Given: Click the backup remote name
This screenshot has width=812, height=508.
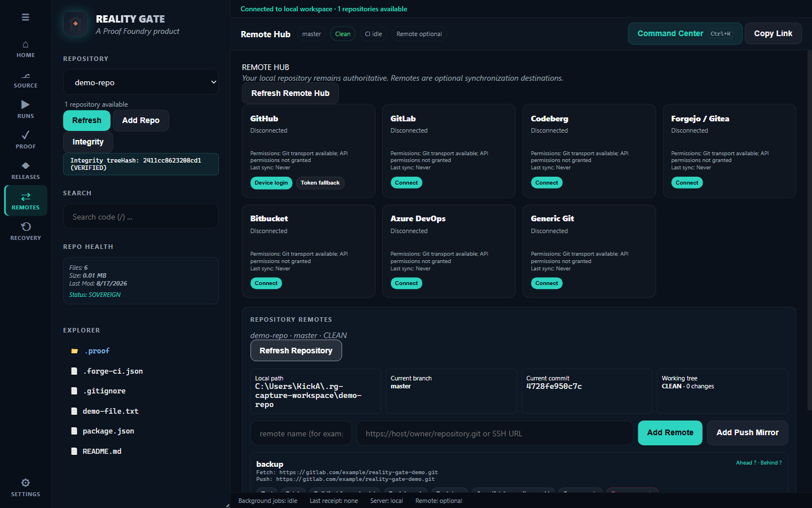Looking at the screenshot, I should [x=270, y=464].
